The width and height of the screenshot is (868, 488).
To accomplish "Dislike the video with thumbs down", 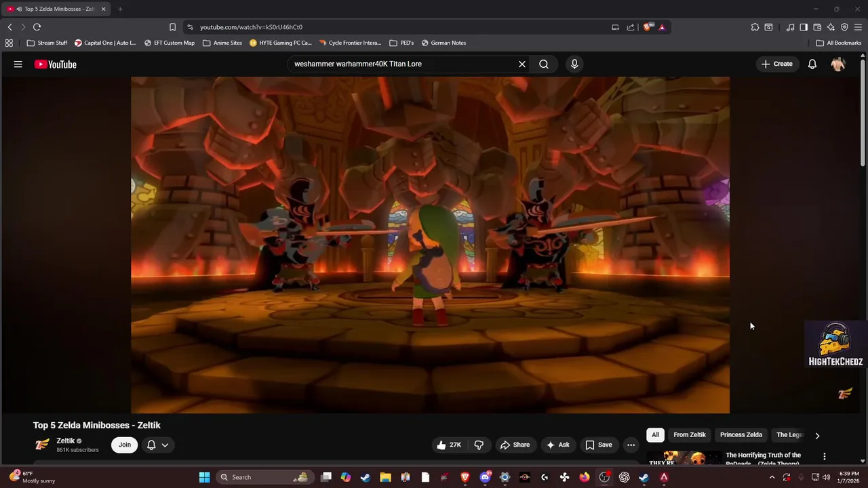I will (x=479, y=445).
